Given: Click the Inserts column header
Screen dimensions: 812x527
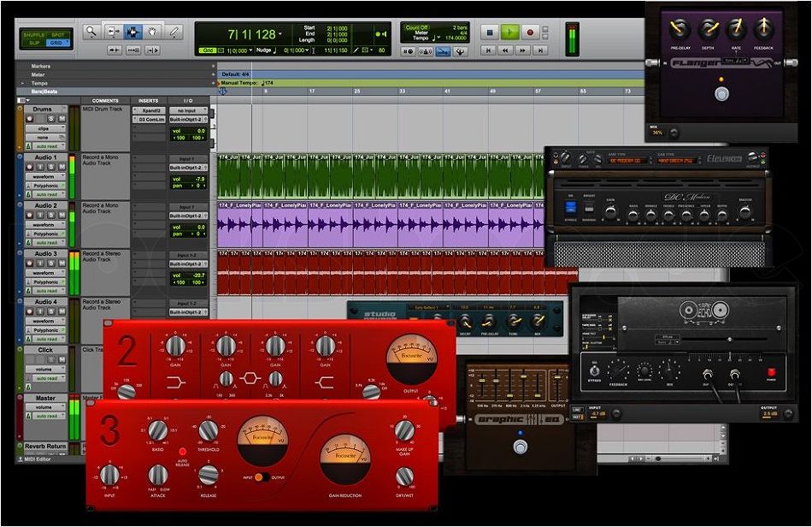Looking at the screenshot, I should pos(149,101).
